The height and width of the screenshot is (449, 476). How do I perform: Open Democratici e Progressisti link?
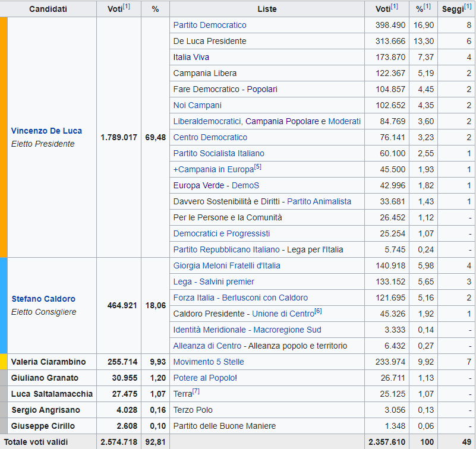[x=221, y=233]
